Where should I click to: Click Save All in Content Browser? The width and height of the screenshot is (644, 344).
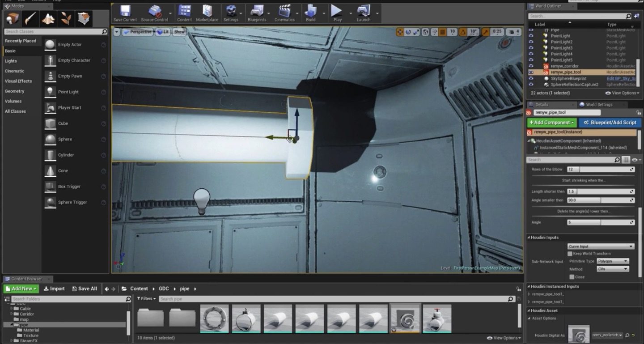coord(84,289)
